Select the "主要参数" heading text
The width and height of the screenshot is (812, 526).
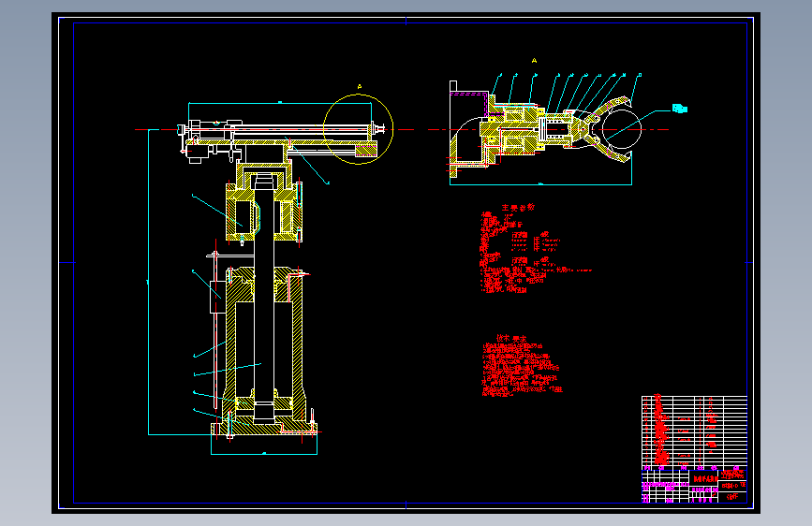tap(518, 208)
